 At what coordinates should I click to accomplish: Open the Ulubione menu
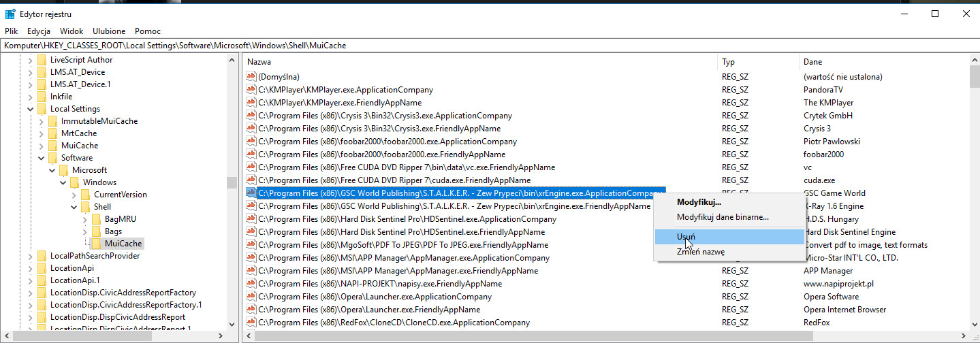point(110,31)
